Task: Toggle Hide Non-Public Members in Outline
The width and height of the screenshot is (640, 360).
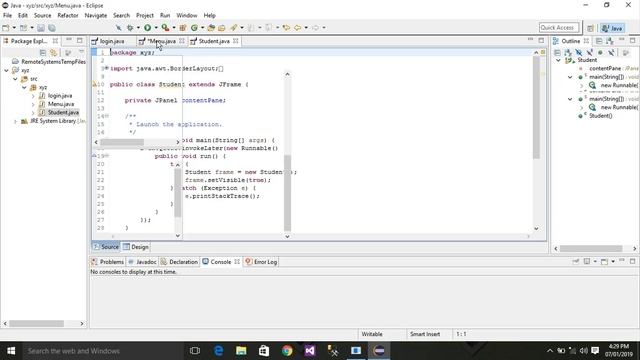Action: 600,53
